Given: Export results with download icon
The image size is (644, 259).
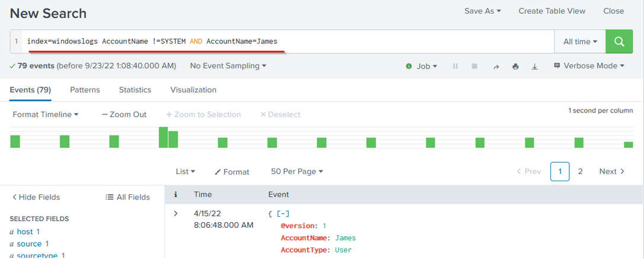Looking at the screenshot, I should [x=534, y=67].
